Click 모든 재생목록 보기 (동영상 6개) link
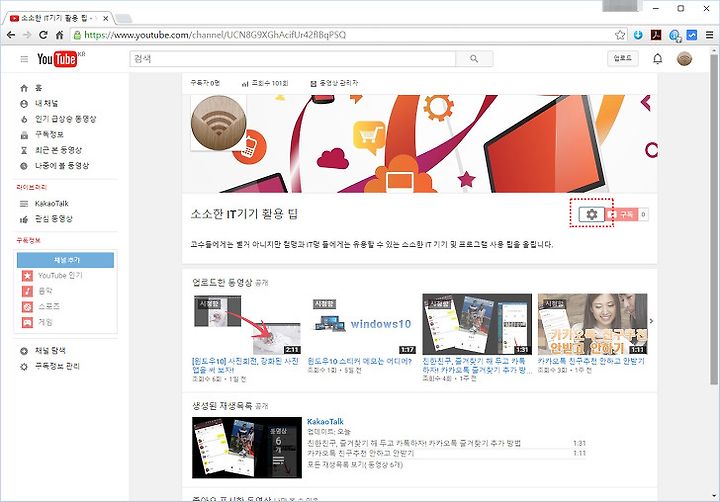The image size is (720, 502). click(x=355, y=465)
